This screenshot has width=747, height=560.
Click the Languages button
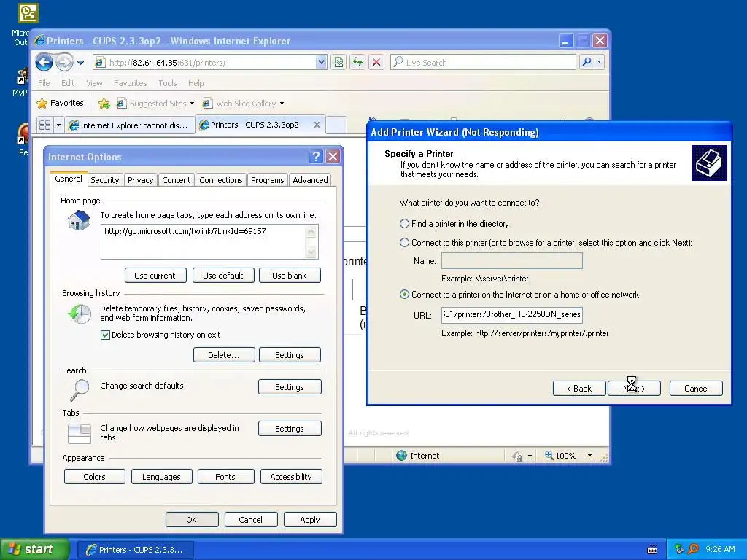click(x=161, y=477)
